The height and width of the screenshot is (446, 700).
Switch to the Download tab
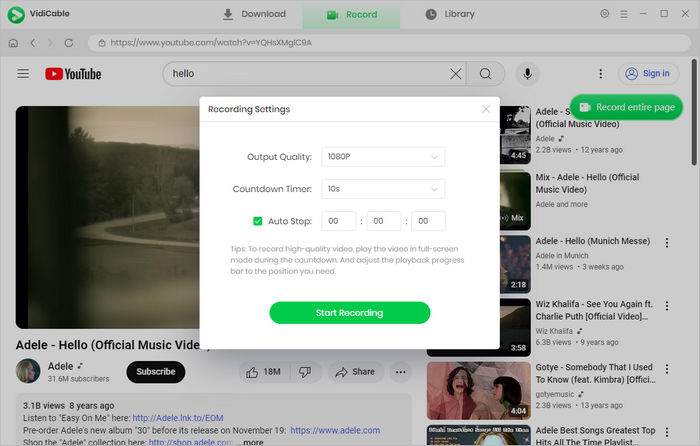pyautogui.click(x=254, y=14)
